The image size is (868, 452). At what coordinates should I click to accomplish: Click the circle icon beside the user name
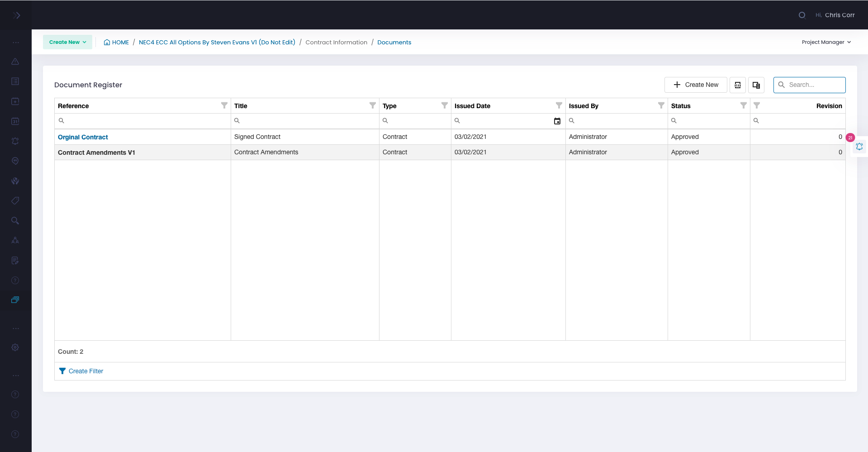[x=802, y=15]
